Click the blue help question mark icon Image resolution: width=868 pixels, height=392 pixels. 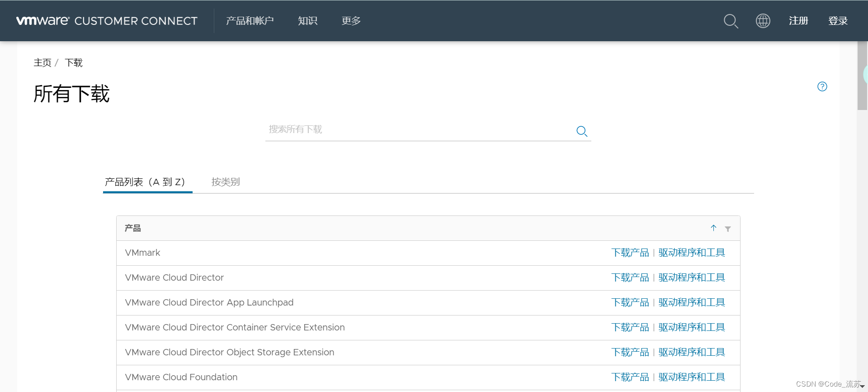click(x=822, y=86)
